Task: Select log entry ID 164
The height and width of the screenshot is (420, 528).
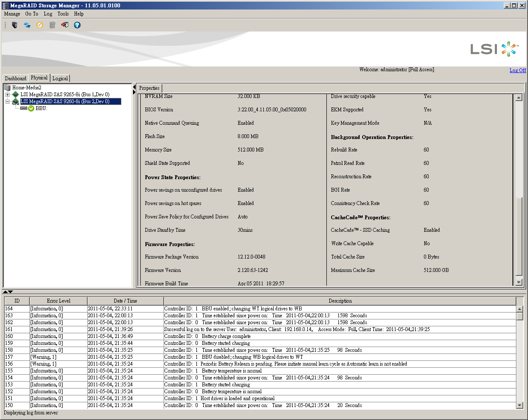Action: point(260,309)
